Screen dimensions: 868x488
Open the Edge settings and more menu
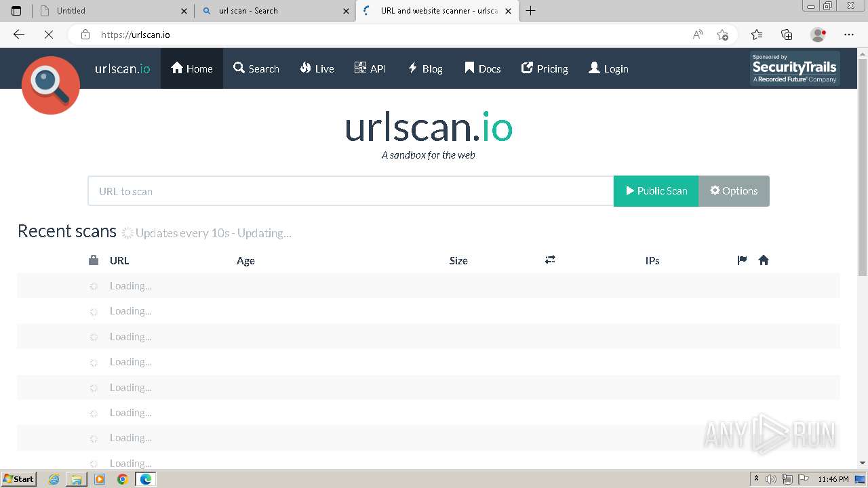[x=849, y=35]
